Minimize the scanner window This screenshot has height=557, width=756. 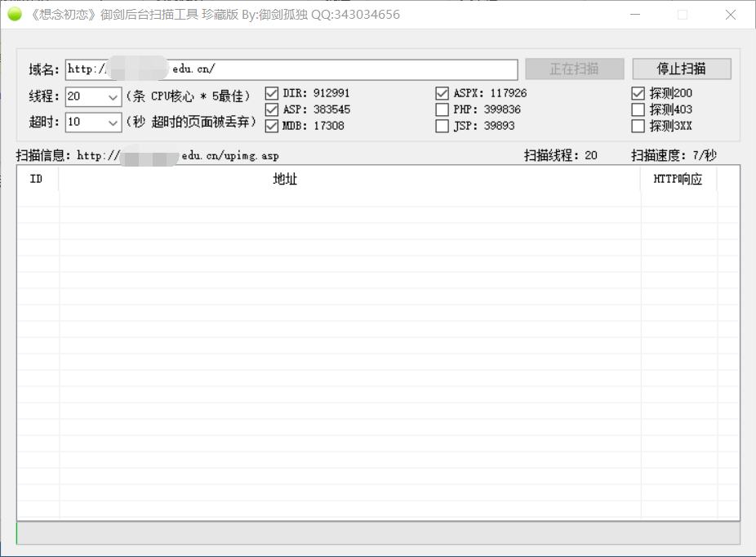(x=635, y=15)
